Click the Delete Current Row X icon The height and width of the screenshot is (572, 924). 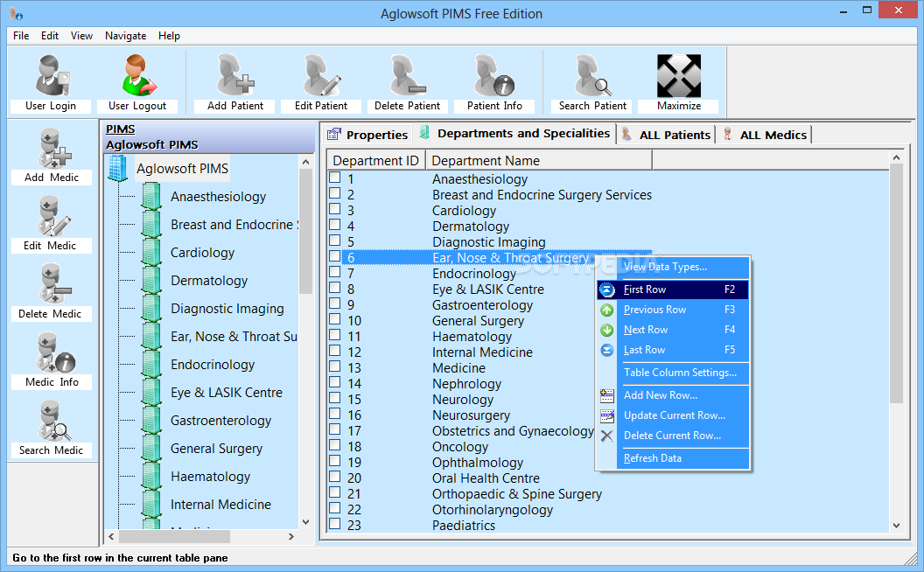click(x=607, y=436)
